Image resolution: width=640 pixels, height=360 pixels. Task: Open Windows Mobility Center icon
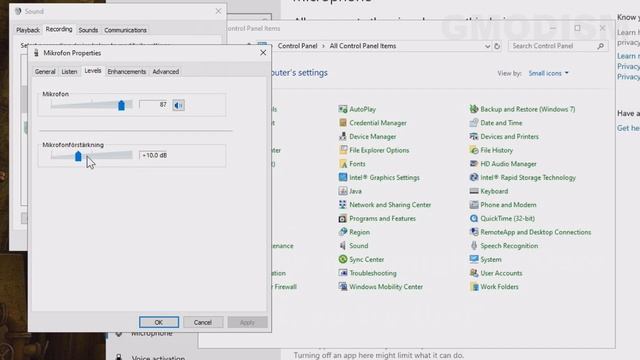coord(343,287)
